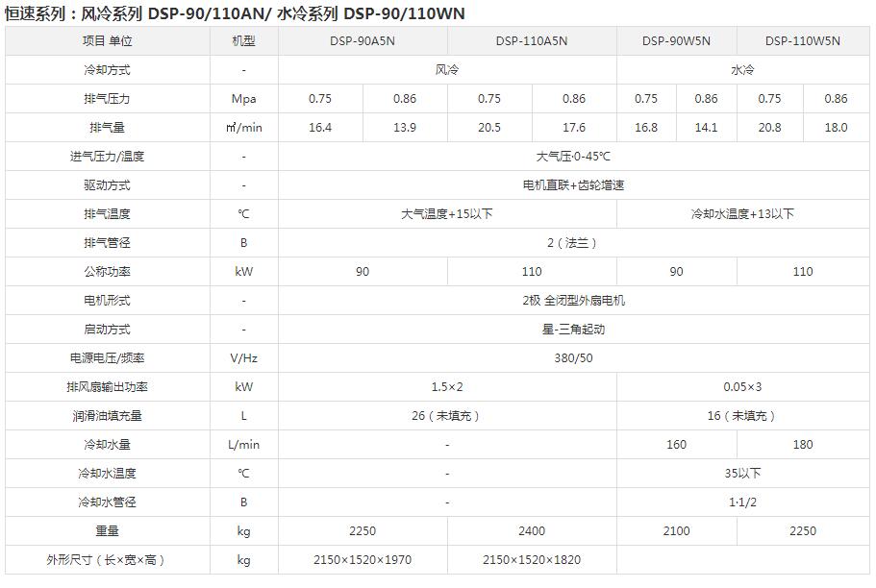876x588 pixels.
Task: Click the DSP-110W5N column header
Action: point(802,41)
